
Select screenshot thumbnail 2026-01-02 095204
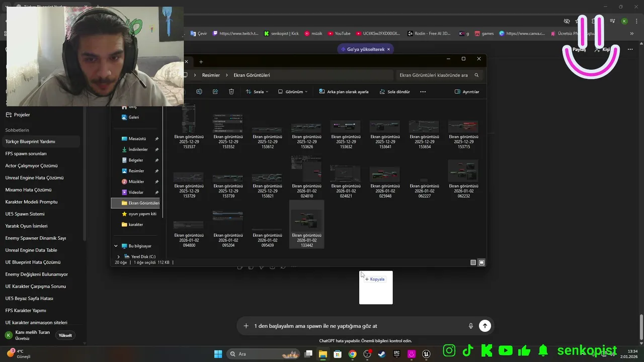(228, 229)
